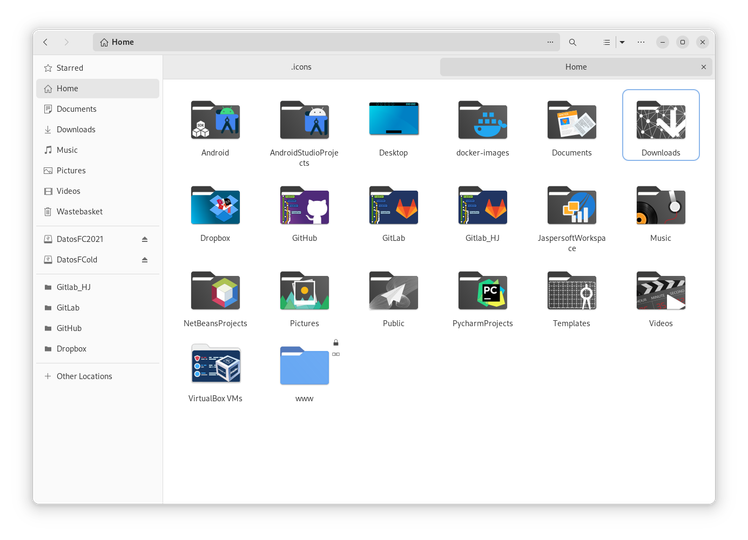This screenshot has height=540, width=748.
Task: Open the VirtualBox VMs folder
Action: point(215,364)
